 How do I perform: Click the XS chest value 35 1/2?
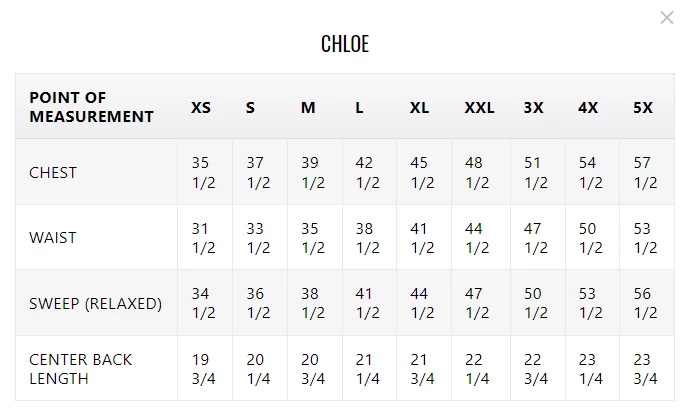click(203, 172)
